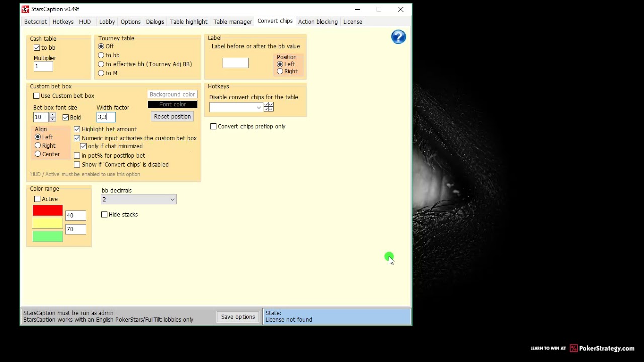Click the StarsCaption app icon in title bar
Viewport: 644px width, 362px height.
[x=25, y=9]
